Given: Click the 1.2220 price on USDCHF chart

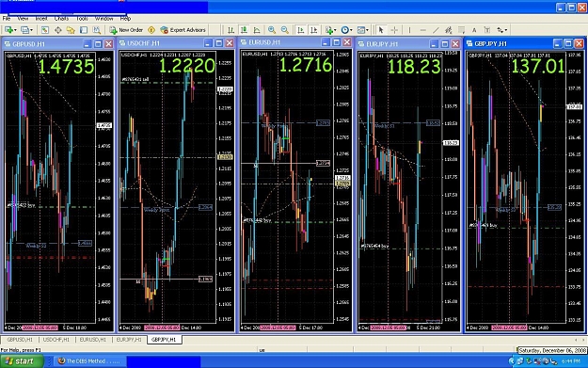Looking at the screenshot, I should click(x=187, y=66).
